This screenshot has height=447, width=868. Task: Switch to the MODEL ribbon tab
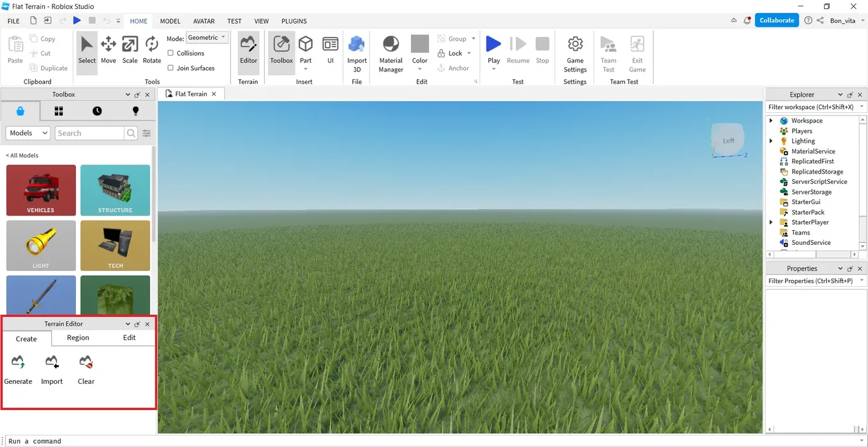[x=170, y=21]
